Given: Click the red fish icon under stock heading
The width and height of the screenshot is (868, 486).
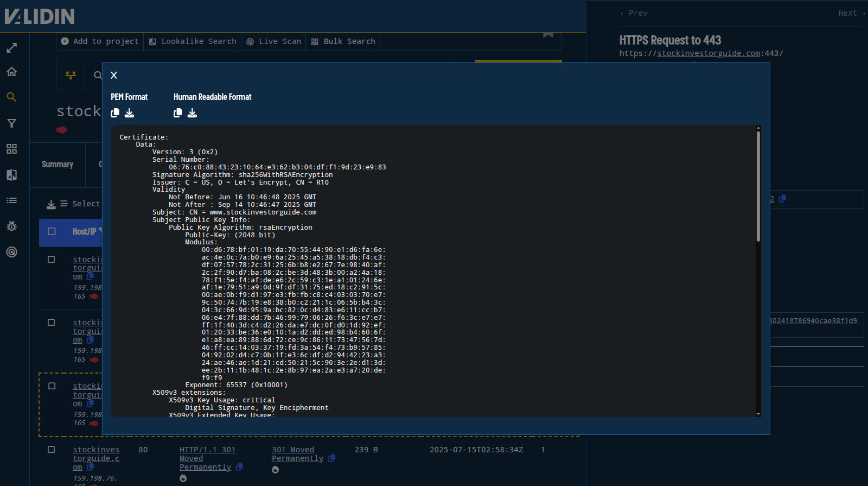Looking at the screenshot, I should tap(62, 130).
